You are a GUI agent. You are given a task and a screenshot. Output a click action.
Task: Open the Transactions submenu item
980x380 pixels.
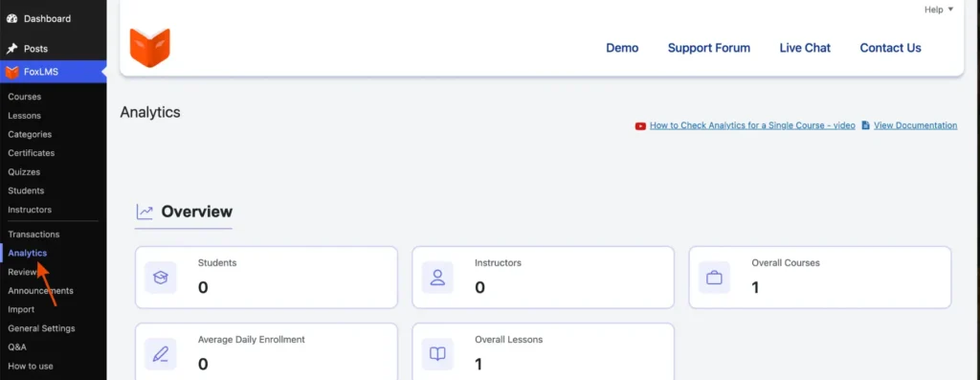pos(33,235)
